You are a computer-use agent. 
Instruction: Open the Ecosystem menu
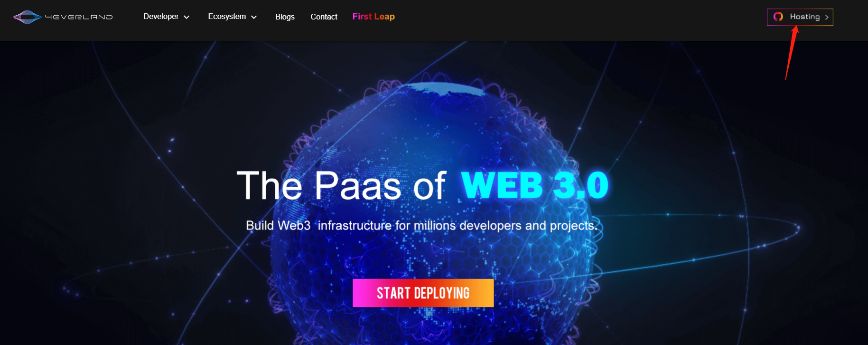click(227, 17)
